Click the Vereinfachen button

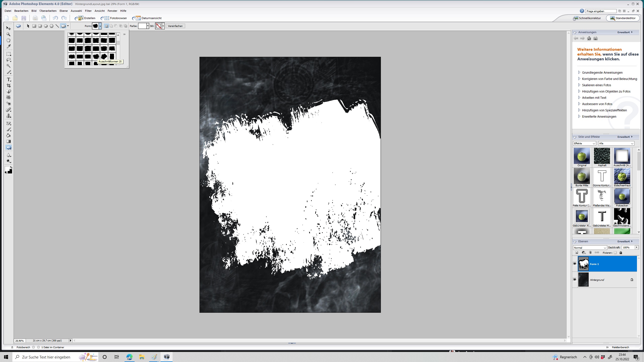pos(175,26)
